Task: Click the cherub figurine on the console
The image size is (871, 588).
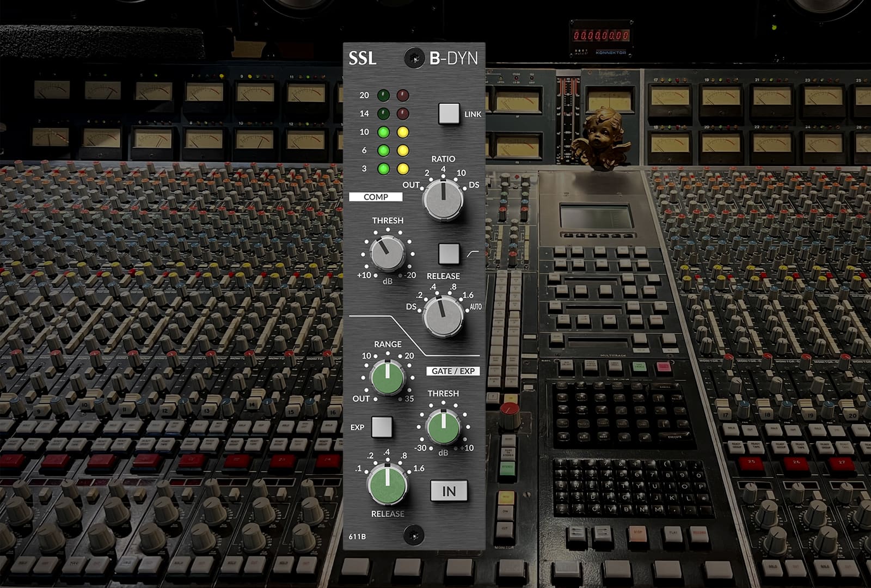Action: click(x=602, y=137)
